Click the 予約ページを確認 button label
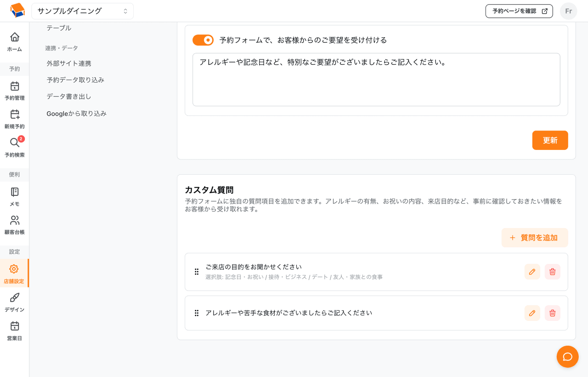 click(x=514, y=11)
